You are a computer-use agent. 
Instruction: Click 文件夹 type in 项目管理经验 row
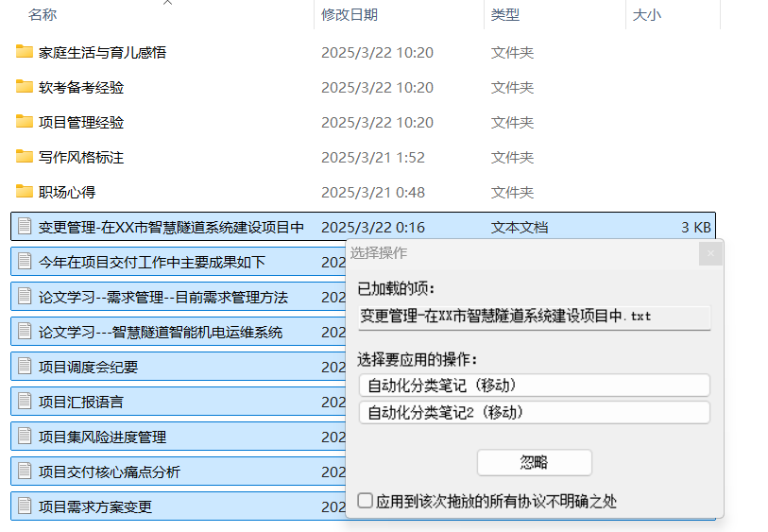tap(512, 123)
